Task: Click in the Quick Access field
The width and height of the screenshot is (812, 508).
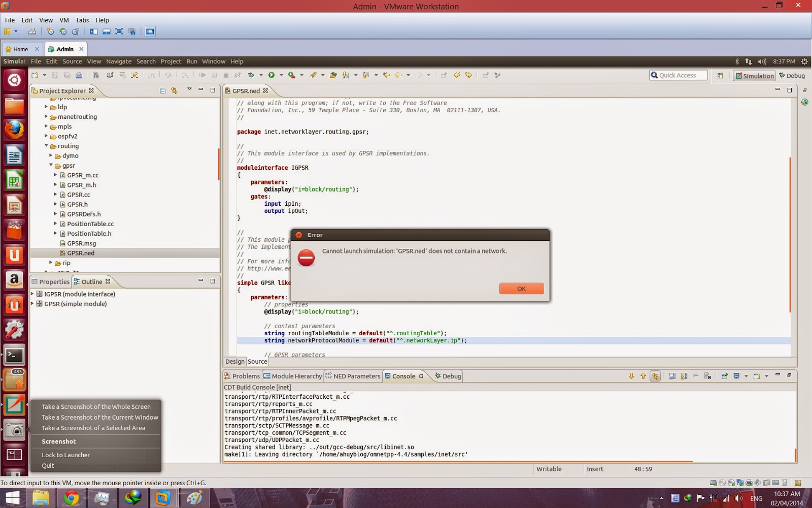Action: click(679, 75)
